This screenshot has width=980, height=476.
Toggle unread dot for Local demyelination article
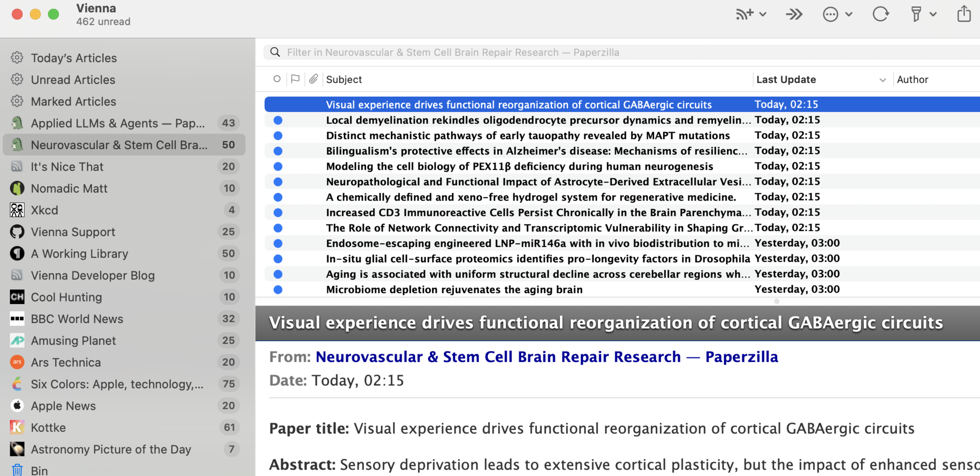pos(278,120)
